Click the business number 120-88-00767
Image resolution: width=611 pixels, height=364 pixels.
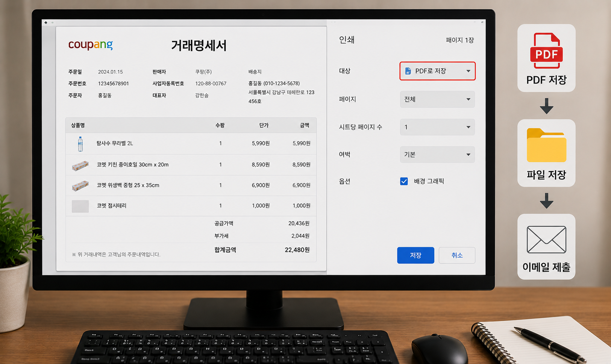click(x=211, y=83)
